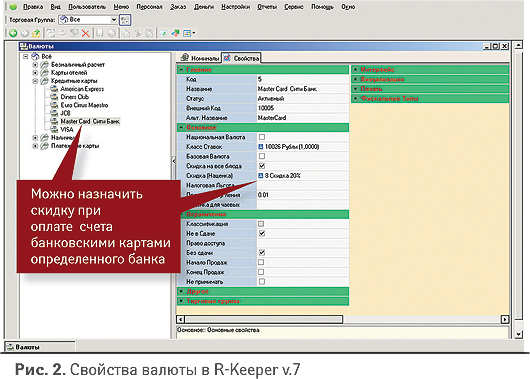
Task: Collapse the Все root tree node
Action: (26, 56)
